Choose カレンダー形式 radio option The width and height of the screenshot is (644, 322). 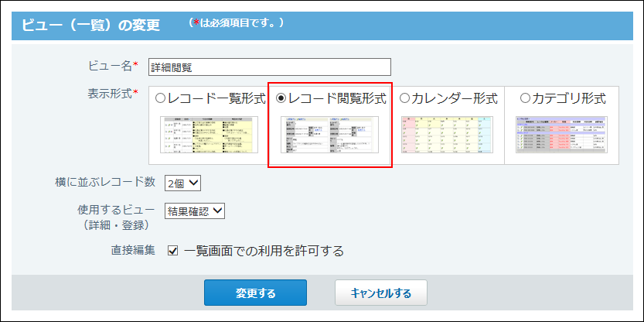pyautogui.click(x=404, y=98)
